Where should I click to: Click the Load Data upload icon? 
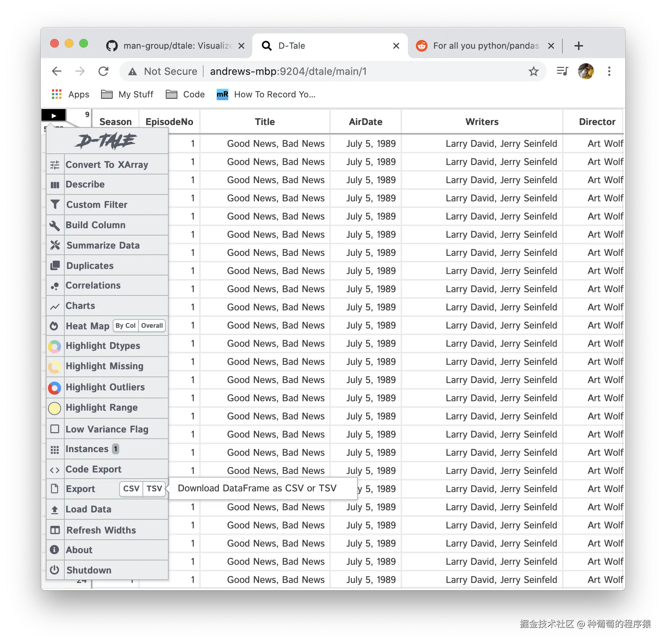click(x=55, y=510)
